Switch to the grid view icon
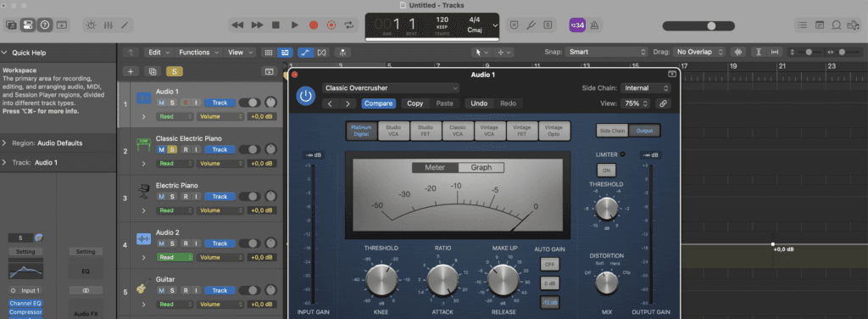This screenshot has height=319, width=868. pyautogui.click(x=269, y=52)
